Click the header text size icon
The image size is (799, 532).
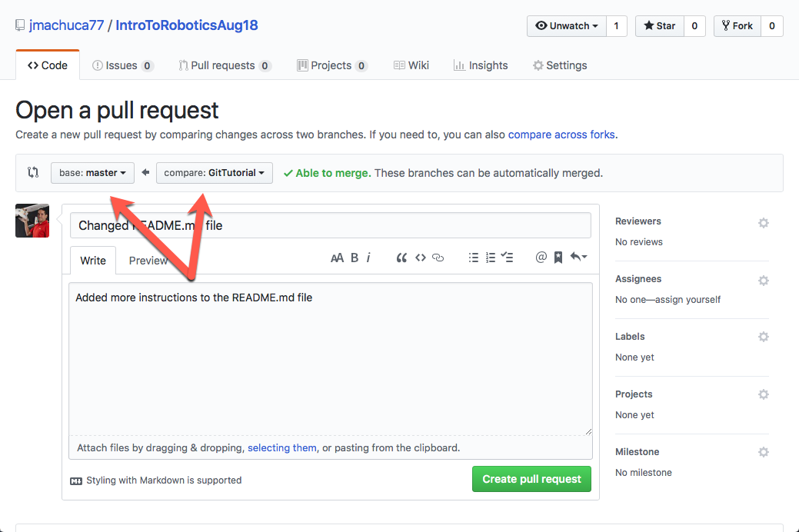(x=337, y=258)
